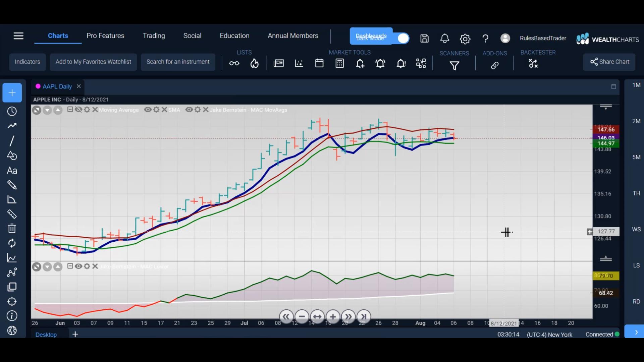Select the shapes drawing tool
The height and width of the screenshot is (362, 644).
(x=12, y=156)
